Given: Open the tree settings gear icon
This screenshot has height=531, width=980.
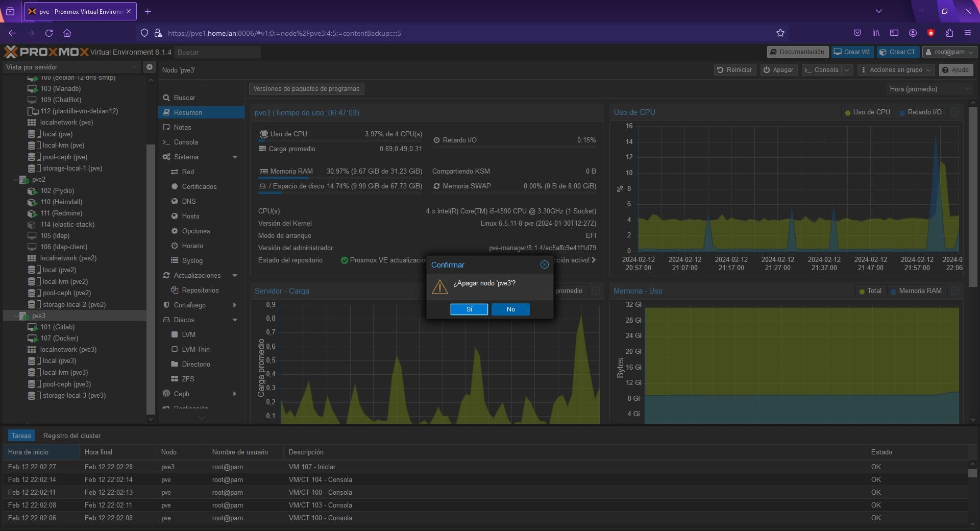Looking at the screenshot, I should pos(149,67).
